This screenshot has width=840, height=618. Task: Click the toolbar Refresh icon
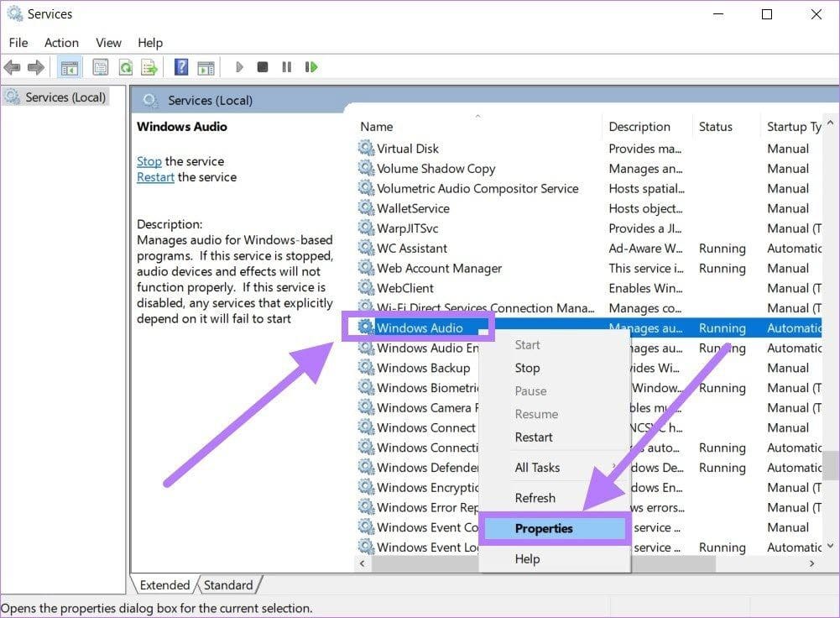125,67
